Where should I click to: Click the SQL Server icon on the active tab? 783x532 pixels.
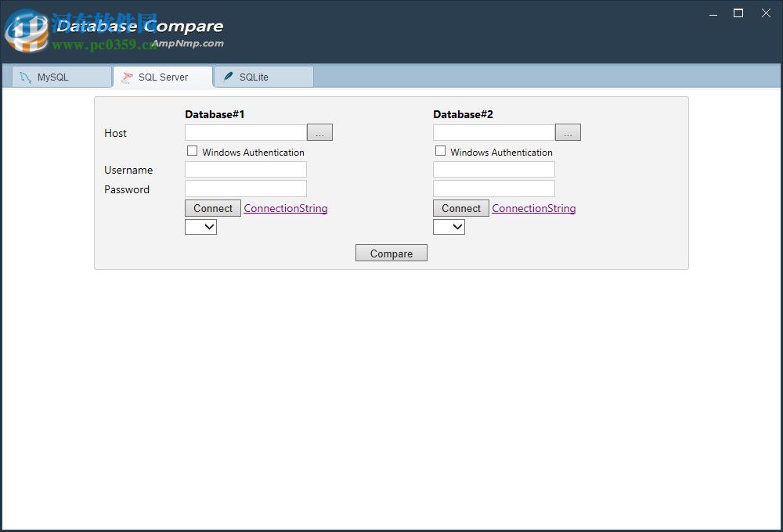click(128, 77)
